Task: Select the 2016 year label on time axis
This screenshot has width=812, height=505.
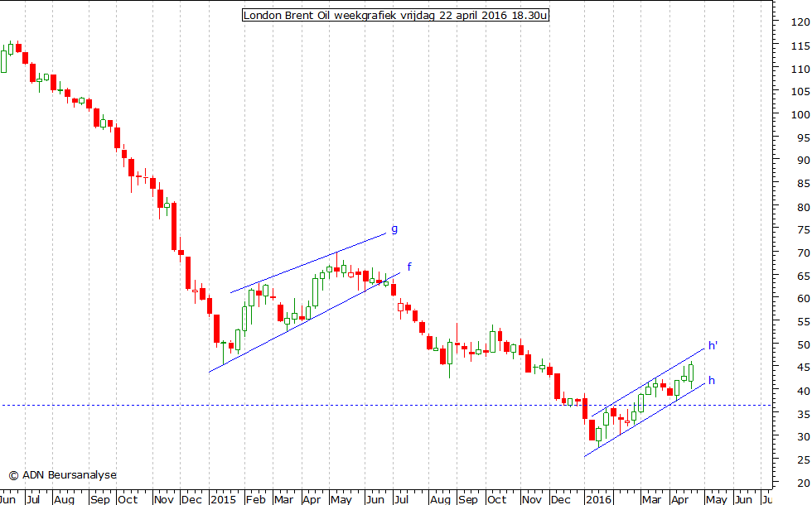Action: [x=598, y=499]
